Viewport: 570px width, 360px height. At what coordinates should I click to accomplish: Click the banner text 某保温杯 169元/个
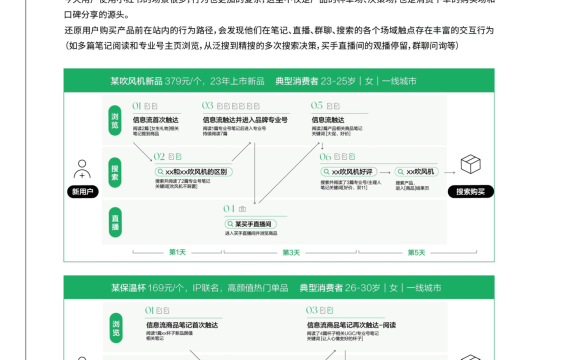(x=148, y=288)
